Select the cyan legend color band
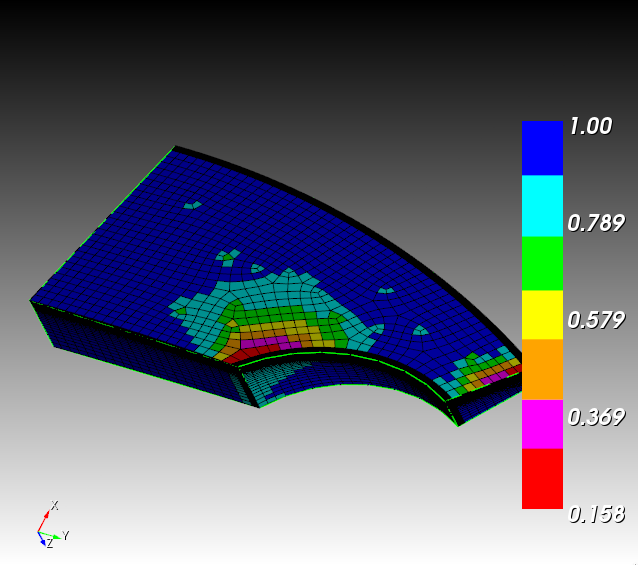The height and width of the screenshot is (565, 638). pos(542,205)
